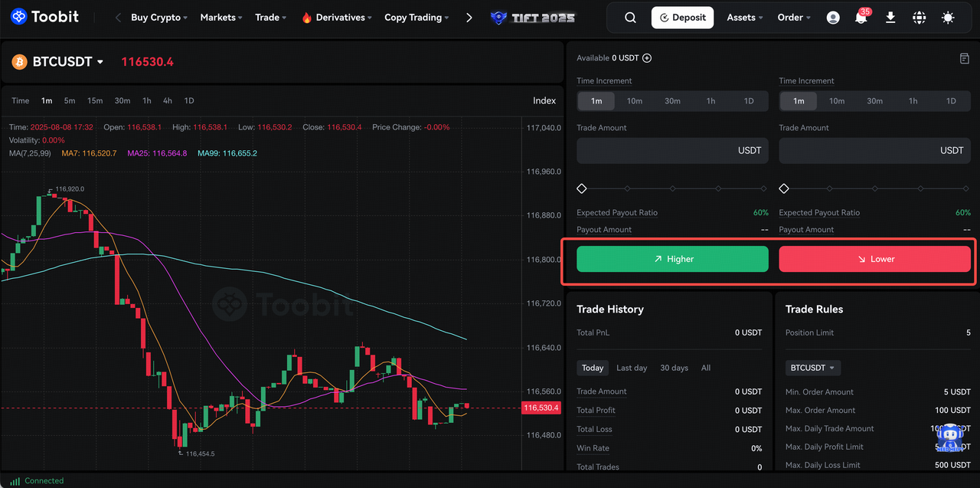The width and height of the screenshot is (980, 488).
Task: Expand the Buy Crypto menu
Action: [x=159, y=18]
